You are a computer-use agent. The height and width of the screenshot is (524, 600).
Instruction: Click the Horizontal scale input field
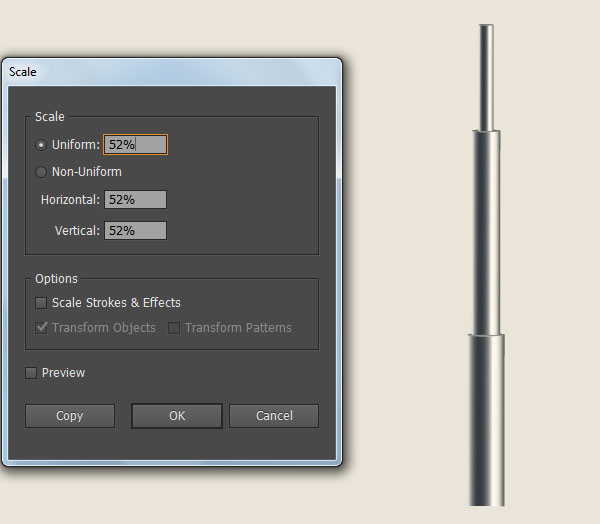tap(135, 199)
